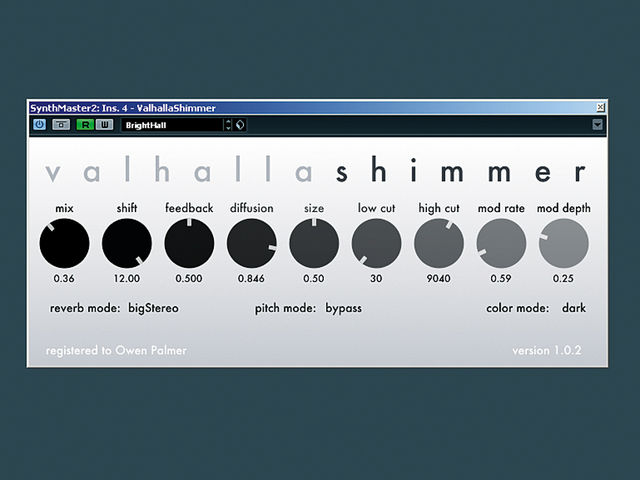Open pitch mode bypass selector
This screenshot has height=480, width=640.
pos(343,308)
